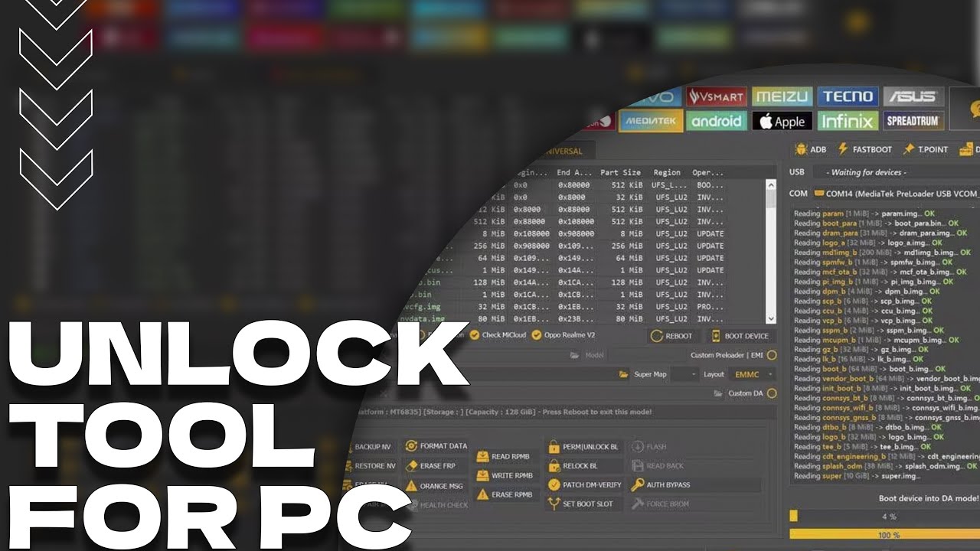Open the USB Waiting for devices dropdown
Screen dimensions: 980x551
[x=896, y=172]
